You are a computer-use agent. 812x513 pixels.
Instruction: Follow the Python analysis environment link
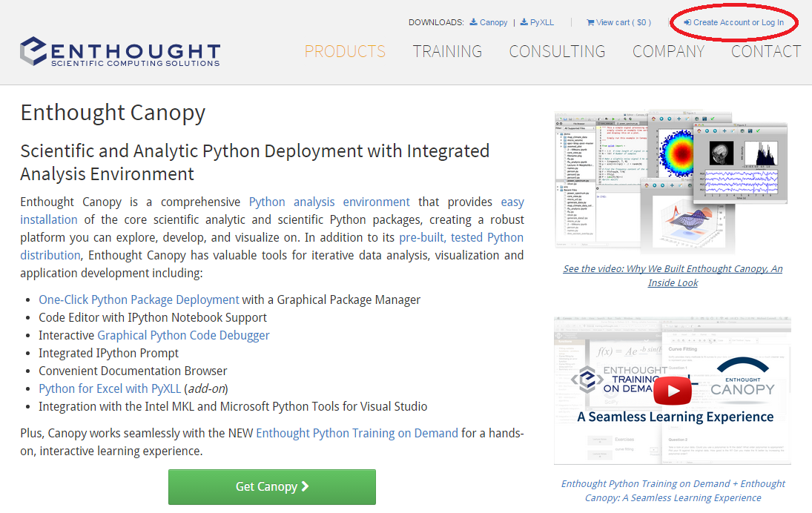(x=329, y=202)
